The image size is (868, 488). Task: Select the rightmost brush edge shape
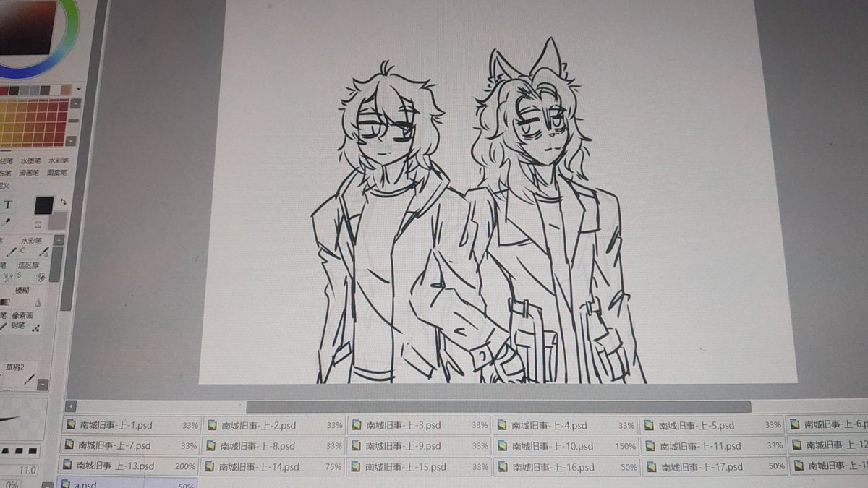pyautogui.click(x=31, y=450)
